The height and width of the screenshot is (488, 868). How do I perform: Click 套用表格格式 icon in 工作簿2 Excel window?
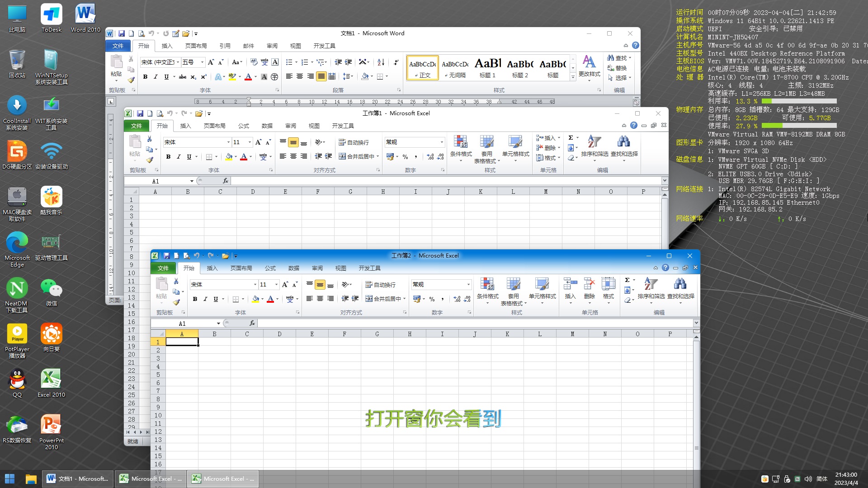514,291
